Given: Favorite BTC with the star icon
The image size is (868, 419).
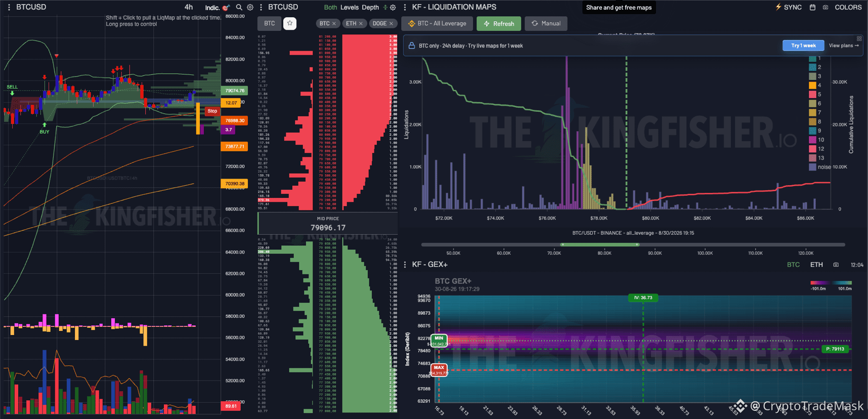Looking at the screenshot, I should pyautogui.click(x=290, y=23).
